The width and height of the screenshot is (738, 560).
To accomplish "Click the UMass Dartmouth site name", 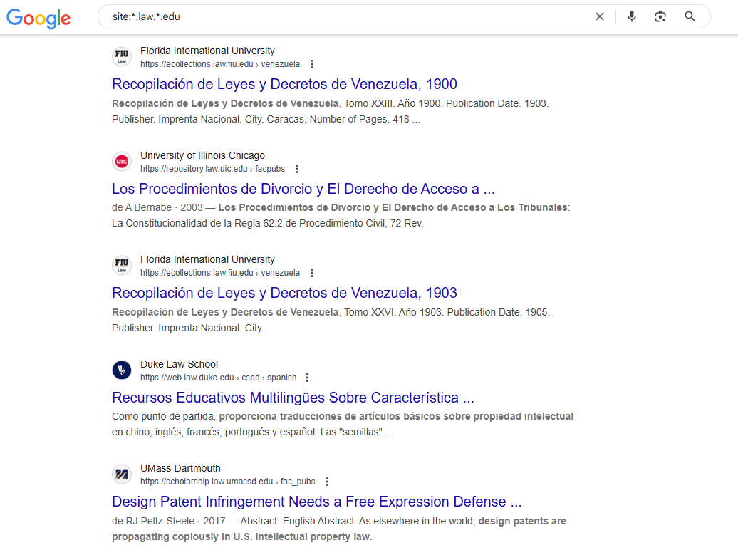I will tap(180, 468).
